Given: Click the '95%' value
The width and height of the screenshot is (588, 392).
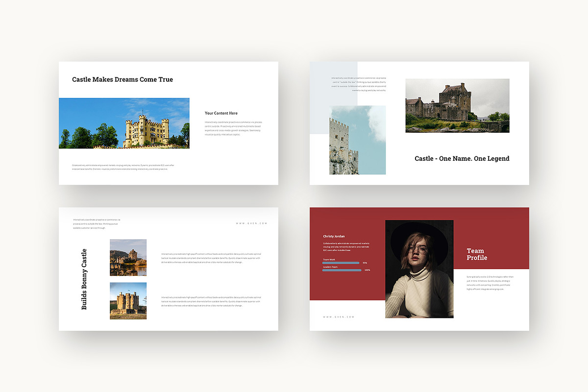Looking at the screenshot, I should point(365,263).
